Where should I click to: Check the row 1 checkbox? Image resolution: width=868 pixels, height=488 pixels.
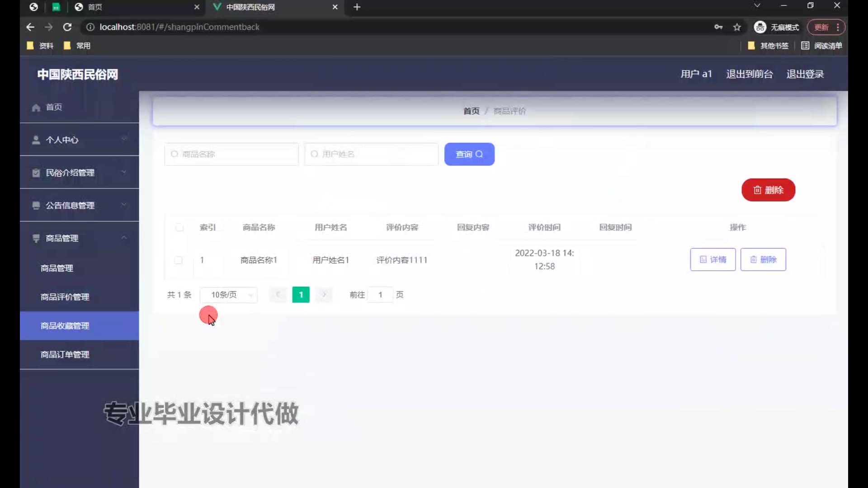[179, 260]
